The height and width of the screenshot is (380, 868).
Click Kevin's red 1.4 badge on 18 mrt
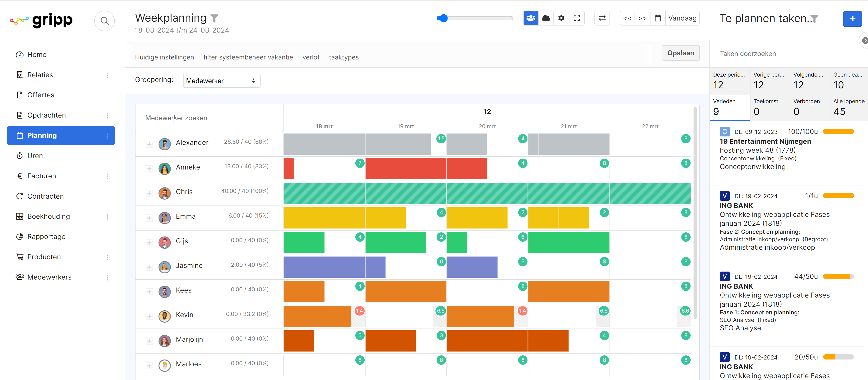tap(359, 311)
